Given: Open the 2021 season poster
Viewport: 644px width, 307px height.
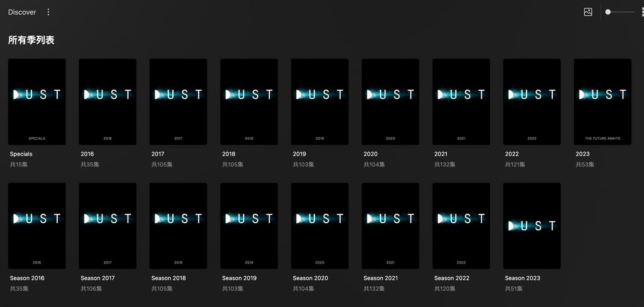Looking at the screenshot, I should [x=461, y=101].
